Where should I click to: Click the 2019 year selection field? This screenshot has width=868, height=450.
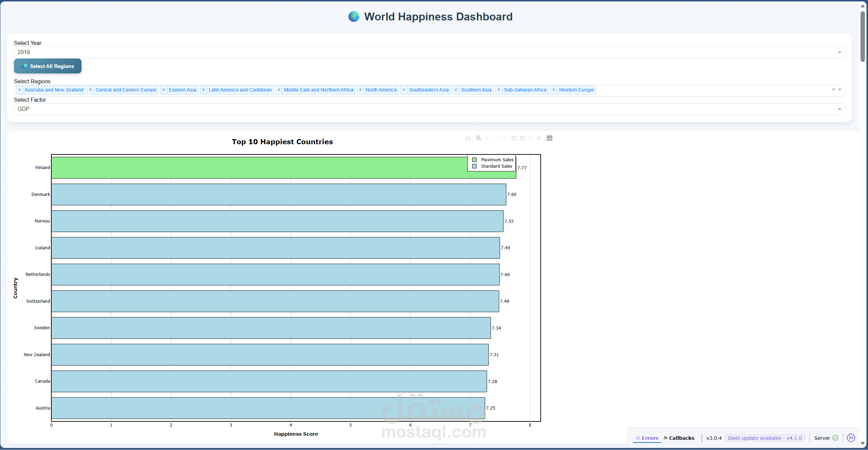(429, 52)
